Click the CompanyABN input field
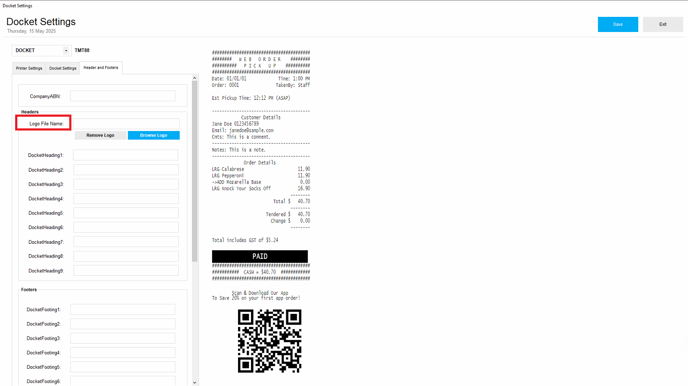The width and height of the screenshot is (688, 386). coord(123,96)
